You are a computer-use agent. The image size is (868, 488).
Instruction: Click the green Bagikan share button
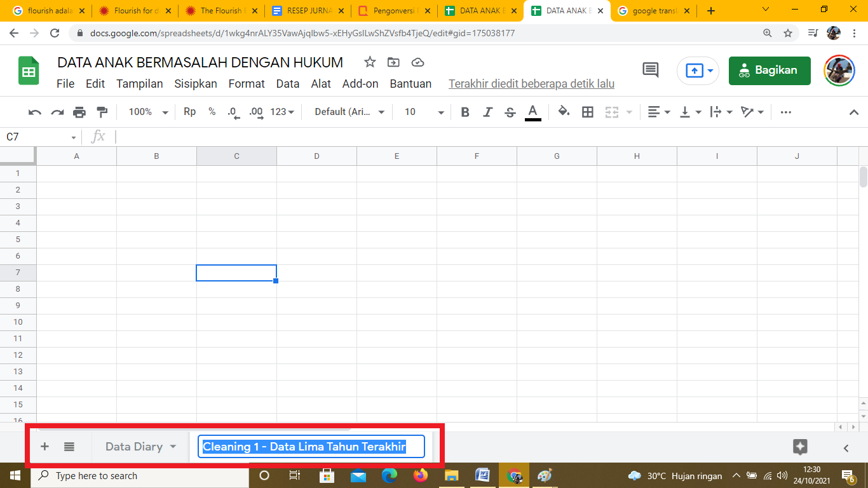pos(770,71)
